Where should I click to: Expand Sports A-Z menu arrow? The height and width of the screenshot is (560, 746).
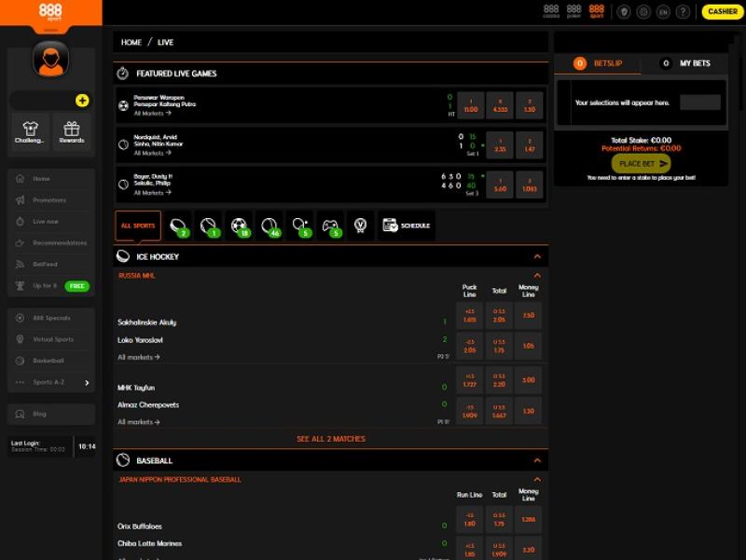pyautogui.click(x=87, y=382)
